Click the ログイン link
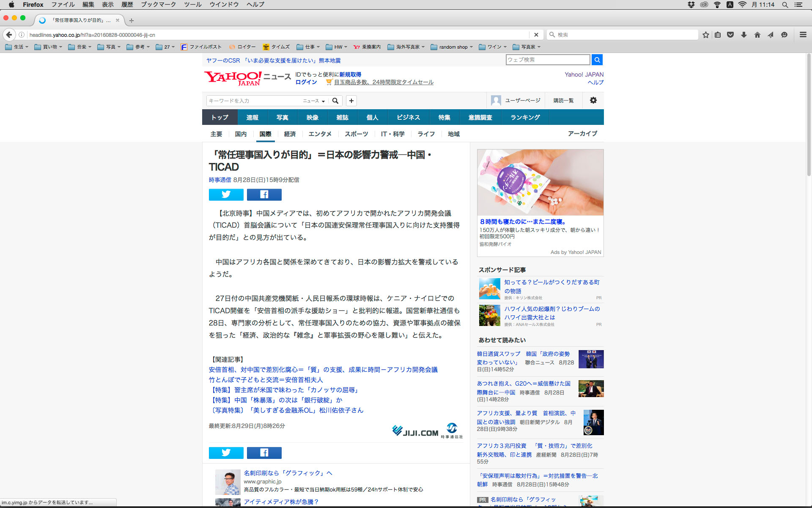 pos(306,82)
